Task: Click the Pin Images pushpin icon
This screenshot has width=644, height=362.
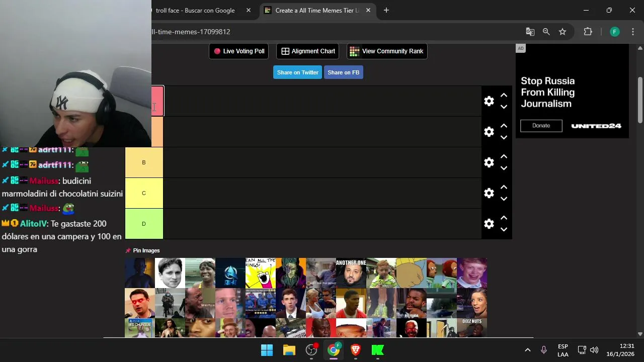Action: click(128, 250)
